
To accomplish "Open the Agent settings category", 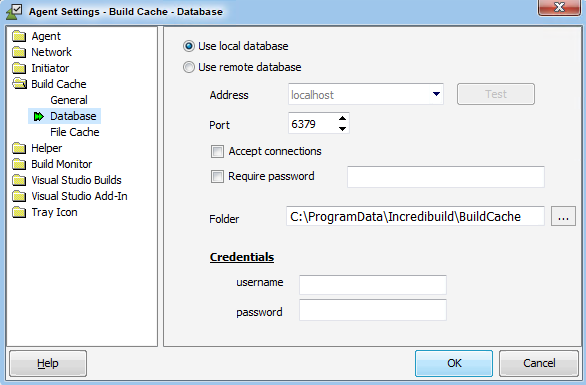I will pos(46,36).
